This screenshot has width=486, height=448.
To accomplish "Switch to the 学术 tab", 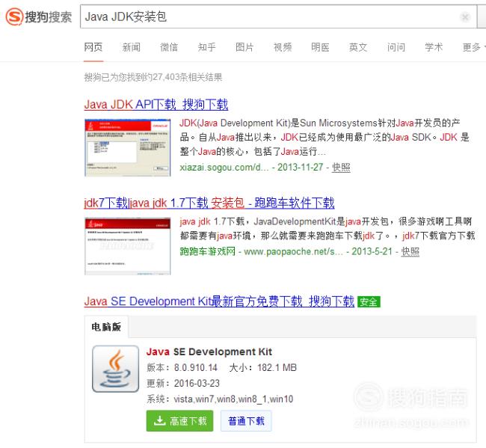I will [434, 47].
